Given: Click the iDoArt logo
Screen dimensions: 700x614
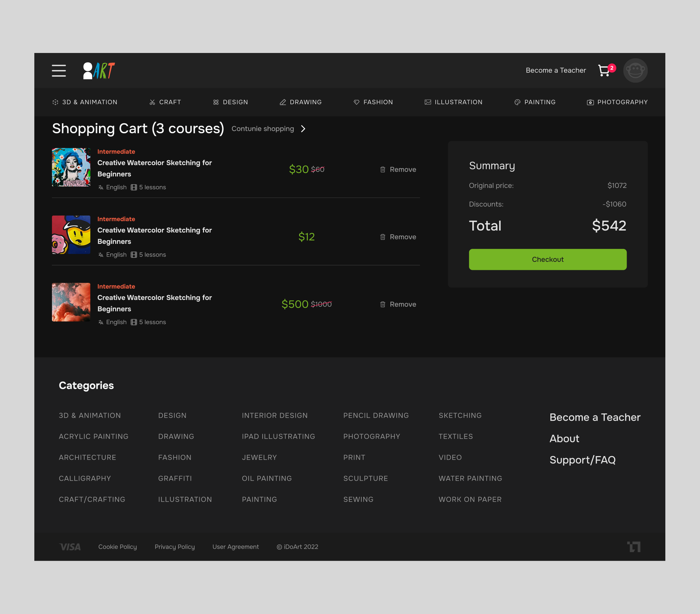Looking at the screenshot, I should 99,71.
